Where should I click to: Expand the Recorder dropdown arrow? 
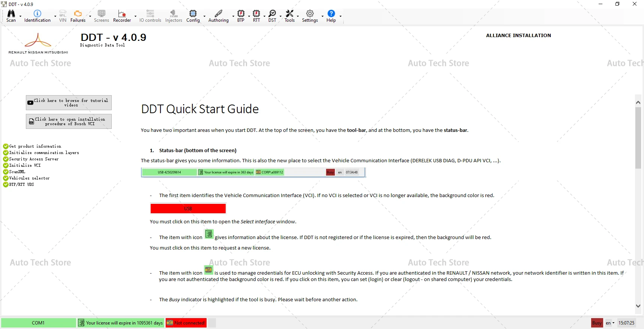point(135,16)
